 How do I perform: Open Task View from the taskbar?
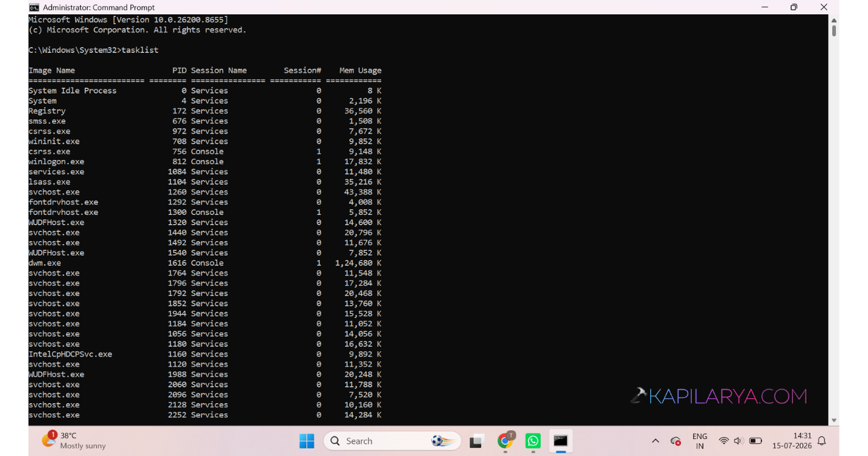477,442
